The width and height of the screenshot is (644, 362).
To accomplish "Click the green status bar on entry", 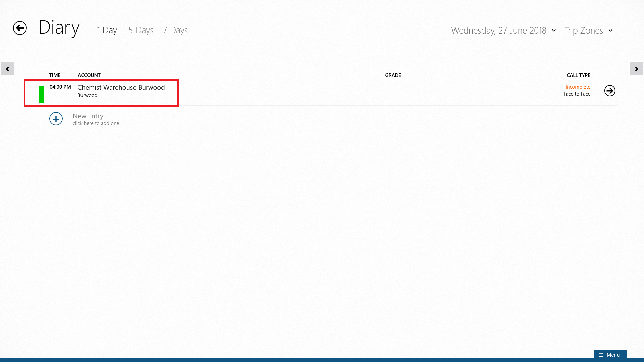I will point(42,94).
